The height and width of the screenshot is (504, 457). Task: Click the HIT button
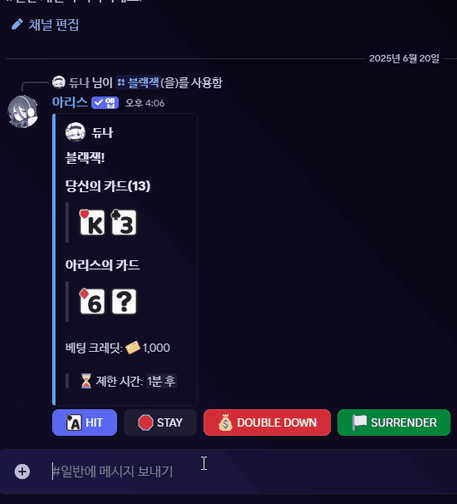[x=84, y=422]
